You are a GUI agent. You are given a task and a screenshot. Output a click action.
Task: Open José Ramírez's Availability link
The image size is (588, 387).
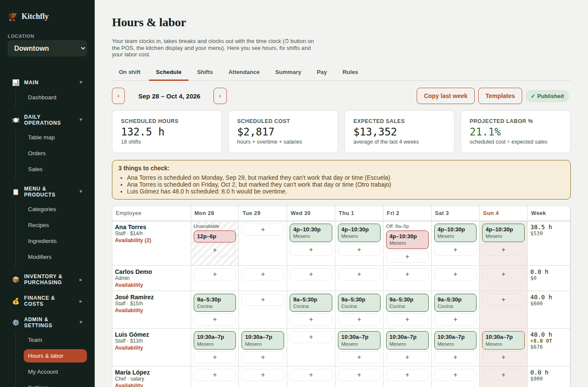click(x=129, y=310)
